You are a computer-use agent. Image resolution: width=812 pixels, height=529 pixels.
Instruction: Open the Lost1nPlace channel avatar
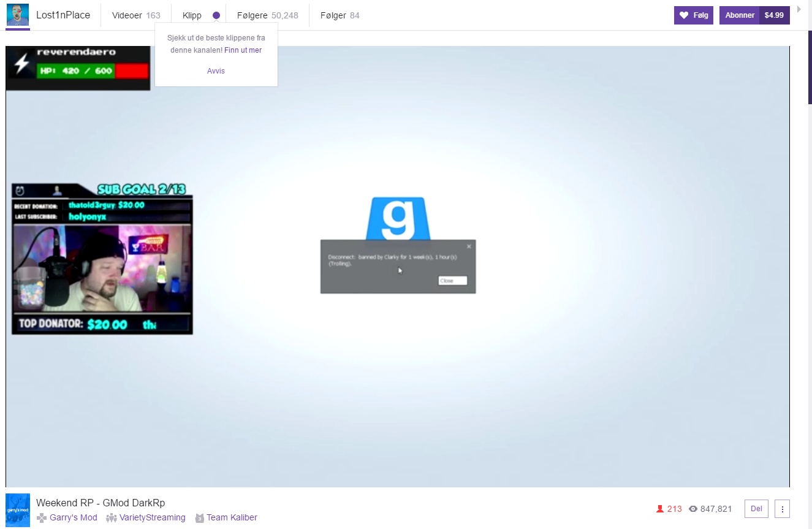click(18, 15)
